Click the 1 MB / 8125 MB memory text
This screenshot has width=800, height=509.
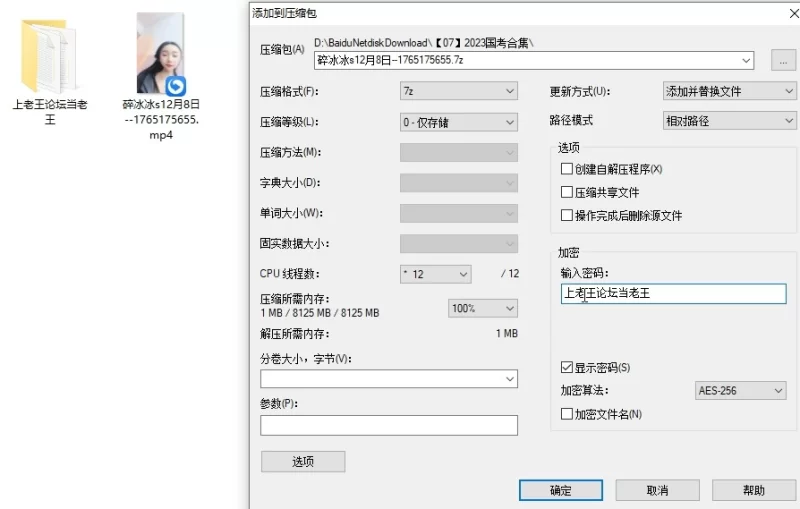(x=320, y=313)
